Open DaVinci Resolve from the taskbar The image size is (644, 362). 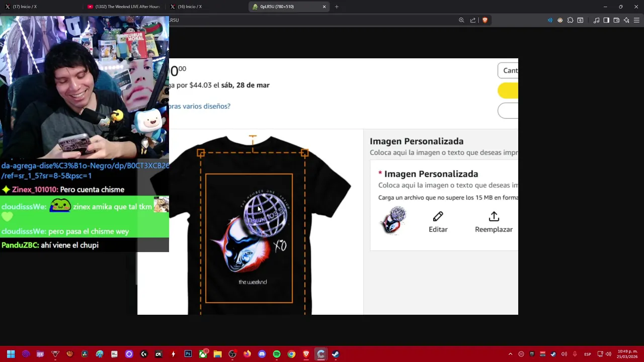[x=85, y=354]
